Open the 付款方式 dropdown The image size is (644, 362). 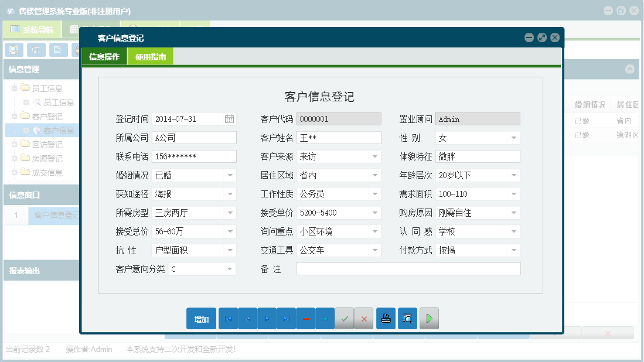pyautogui.click(x=514, y=250)
